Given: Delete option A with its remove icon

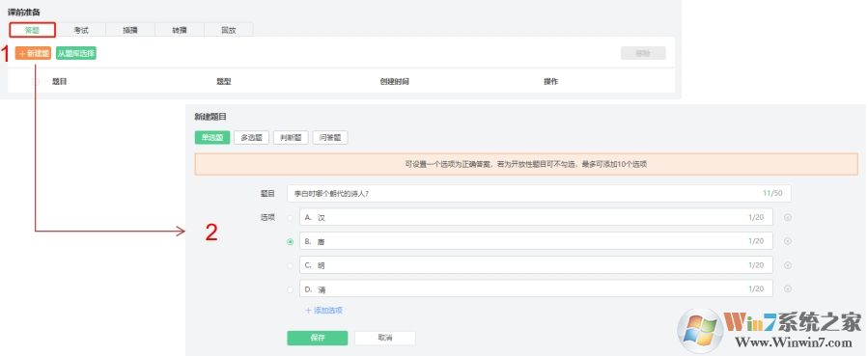Looking at the screenshot, I should tap(788, 217).
